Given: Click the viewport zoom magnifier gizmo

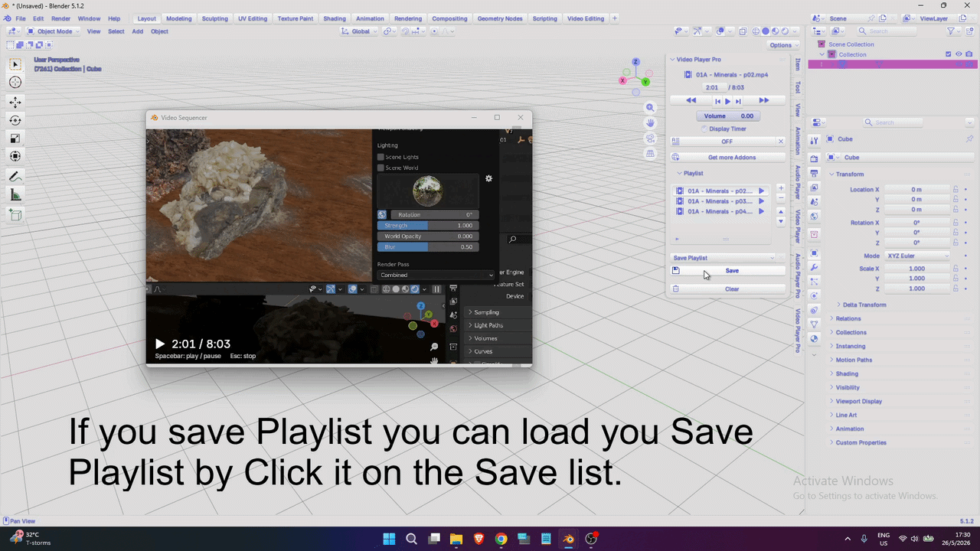Looking at the screenshot, I should point(650,108).
